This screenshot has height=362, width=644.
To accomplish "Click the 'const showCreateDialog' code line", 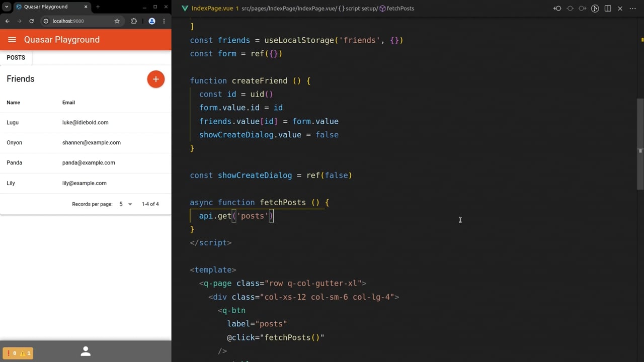I will (x=271, y=175).
